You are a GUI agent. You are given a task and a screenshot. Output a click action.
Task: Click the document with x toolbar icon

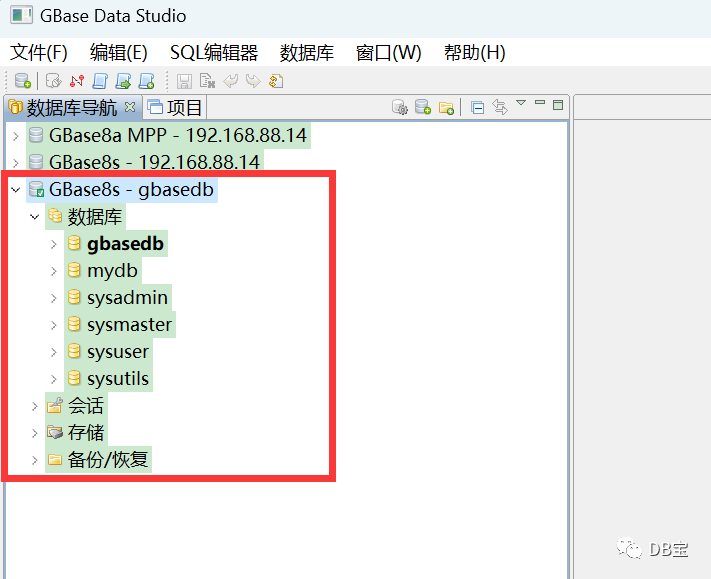[x=207, y=81]
